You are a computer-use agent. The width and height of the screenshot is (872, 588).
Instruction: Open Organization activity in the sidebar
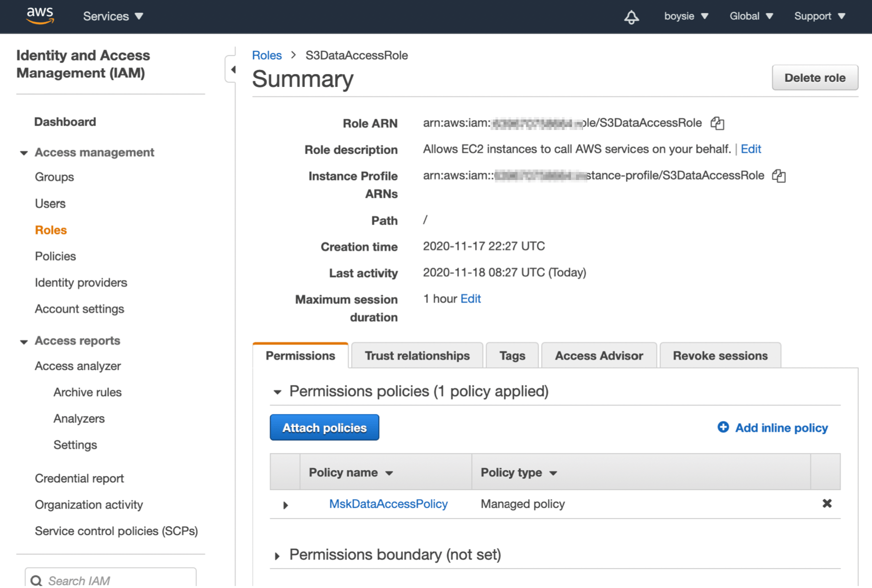pyautogui.click(x=89, y=505)
